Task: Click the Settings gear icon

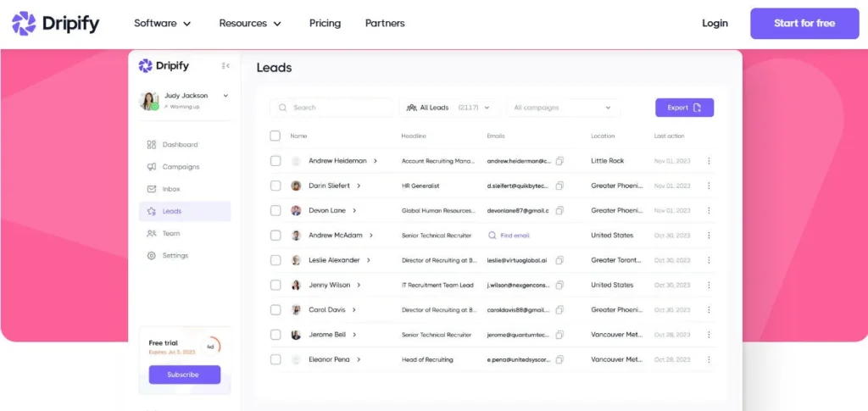Action: (x=151, y=256)
